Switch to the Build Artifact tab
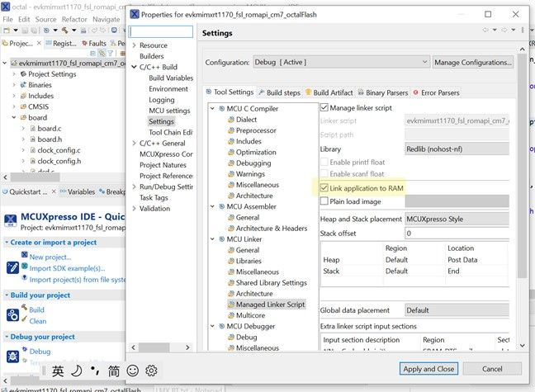The height and width of the screenshot is (392, 535). [x=329, y=92]
